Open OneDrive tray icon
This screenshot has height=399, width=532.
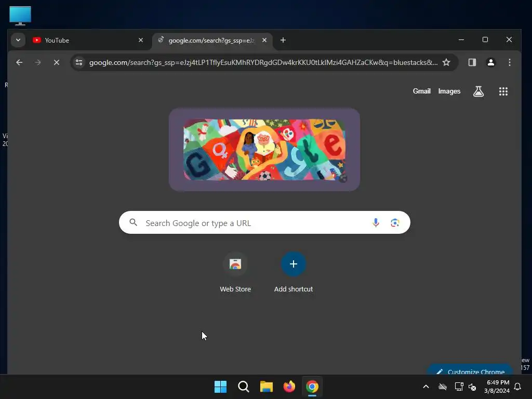pos(443,387)
